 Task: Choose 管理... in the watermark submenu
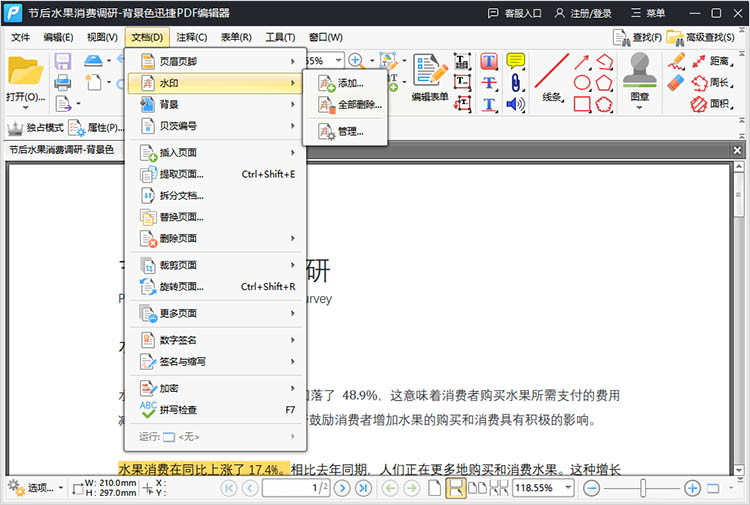[x=345, y=132]
